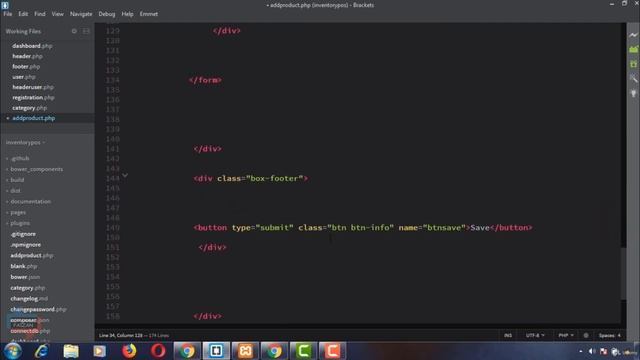Click the status bar circular indicator icon
The height and width of the screenshot is (360, 640).
586,336
